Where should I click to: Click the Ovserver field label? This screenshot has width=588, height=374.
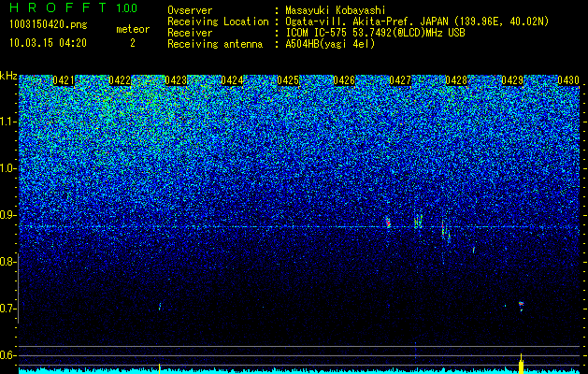tap(190, 10)
